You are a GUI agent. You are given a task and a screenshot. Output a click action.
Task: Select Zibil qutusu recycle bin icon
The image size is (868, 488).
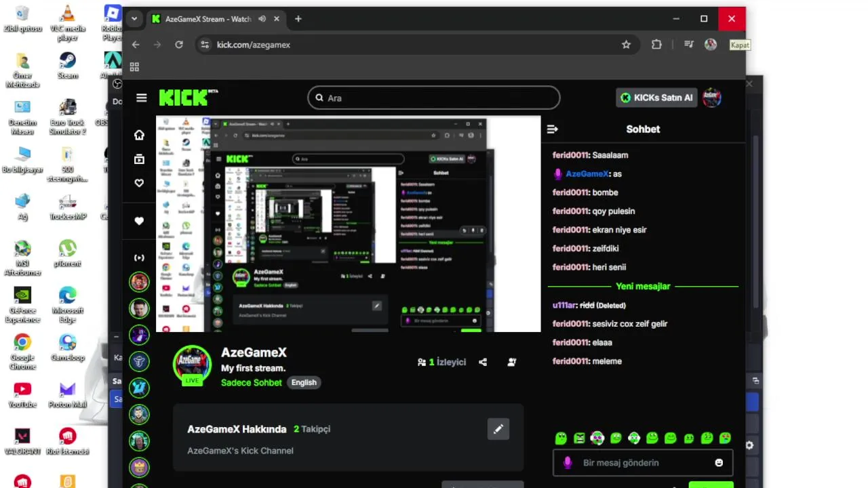coord(22,19)
